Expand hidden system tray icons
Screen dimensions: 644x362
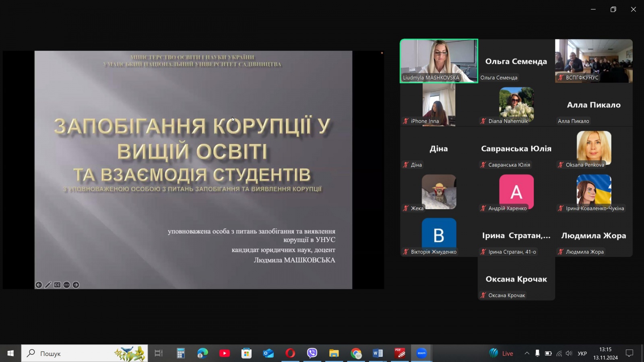tap(526, 353)
